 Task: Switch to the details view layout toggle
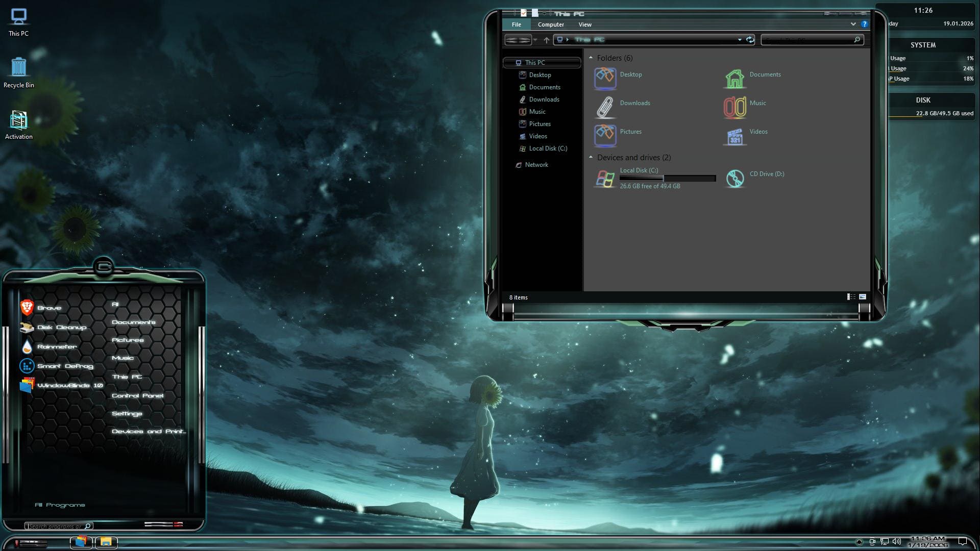[851, 297]
